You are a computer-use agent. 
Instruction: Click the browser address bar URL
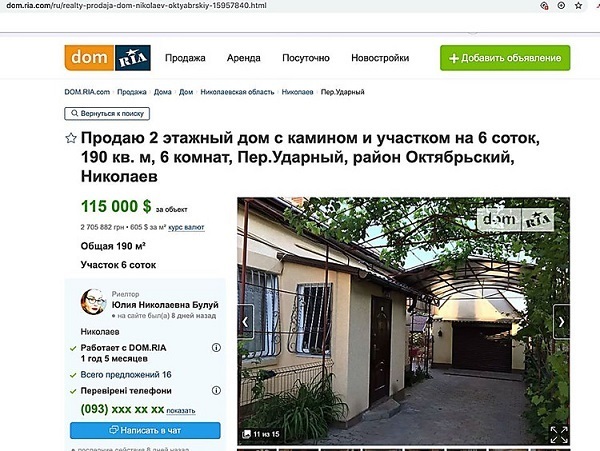(137, 5)
